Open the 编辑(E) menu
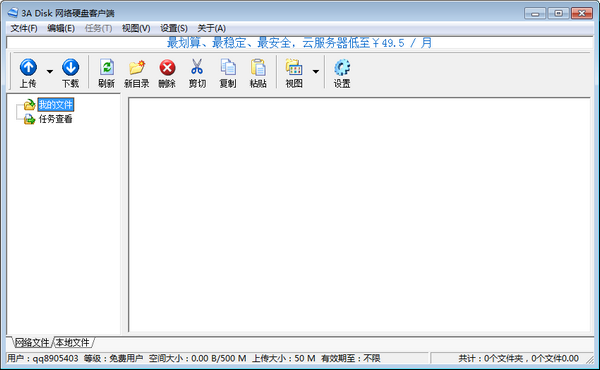Viewport: 600px width, 370px height. pyautogui.click(x=61, y=28)
